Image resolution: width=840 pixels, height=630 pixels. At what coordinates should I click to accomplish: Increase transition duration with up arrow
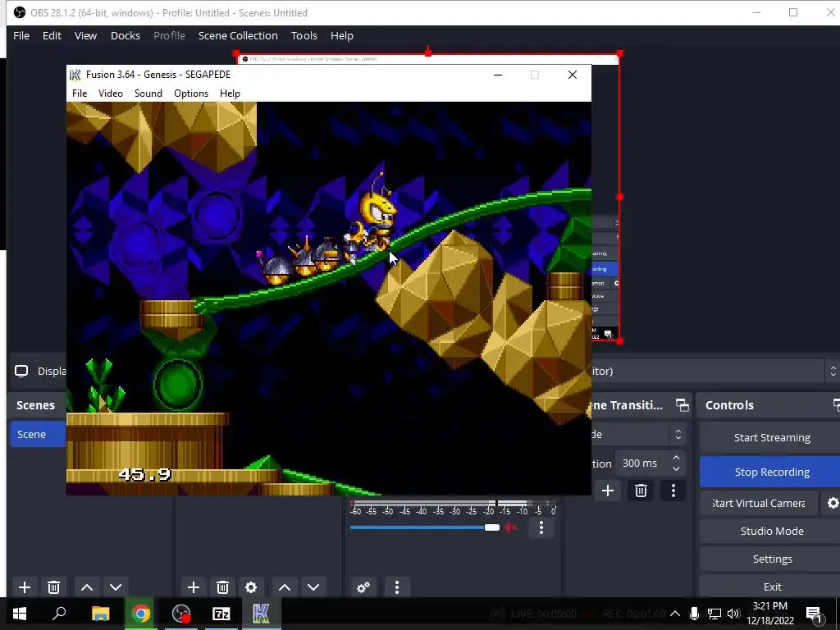coord(676,458)
